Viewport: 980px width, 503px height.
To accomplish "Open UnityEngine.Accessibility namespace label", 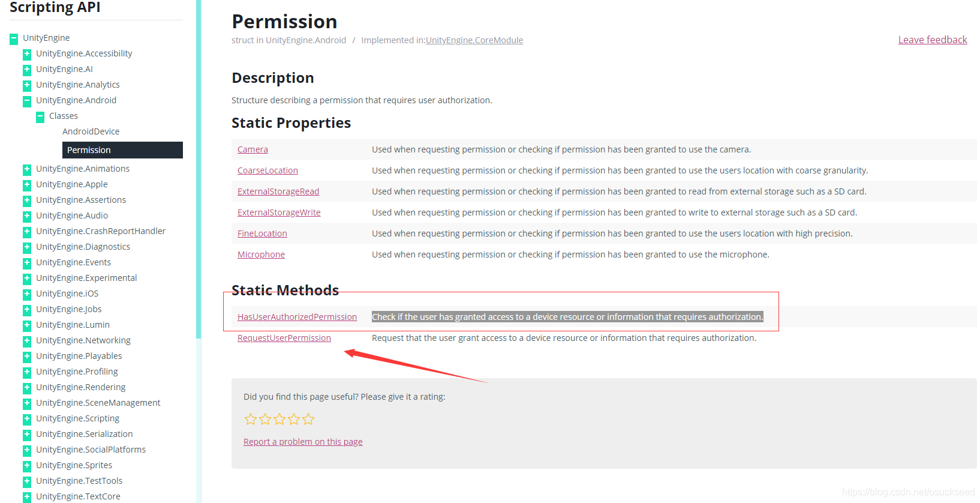I will 84,53.
